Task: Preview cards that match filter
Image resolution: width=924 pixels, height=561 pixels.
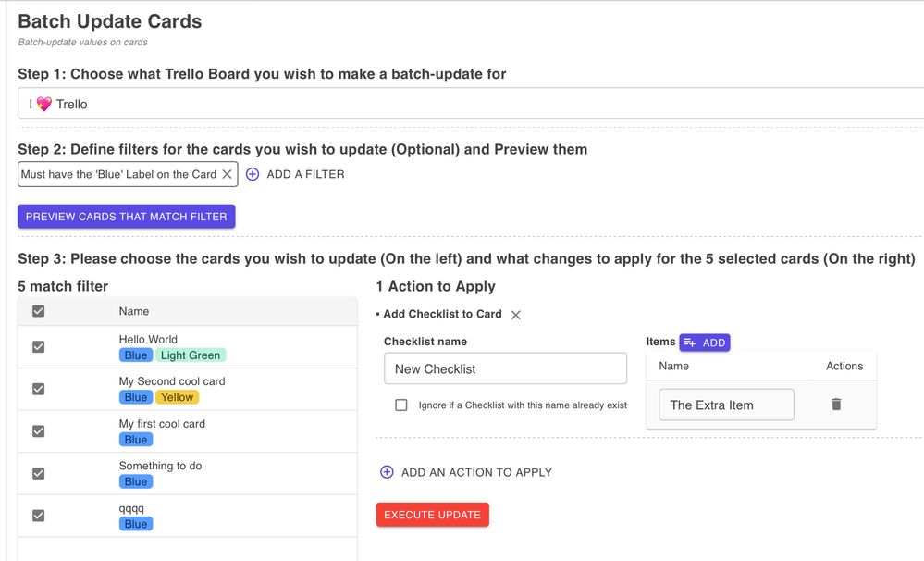Action: click(127, 217)
